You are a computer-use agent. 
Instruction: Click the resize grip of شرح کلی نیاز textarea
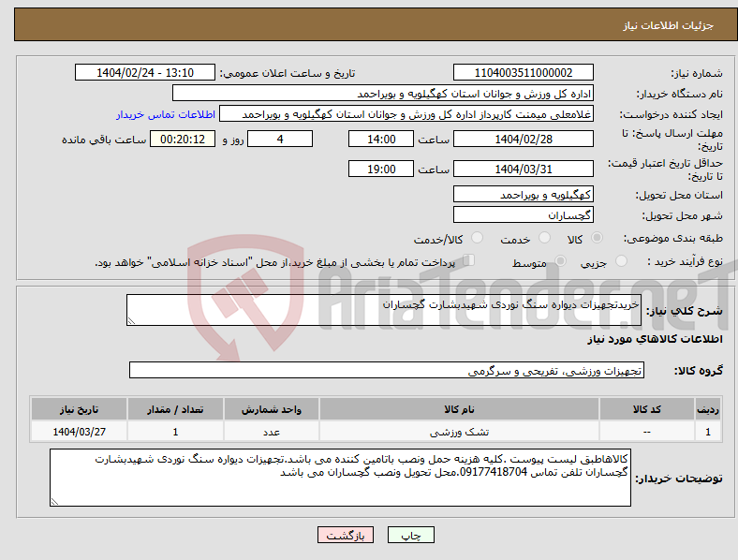pos(131,321)
